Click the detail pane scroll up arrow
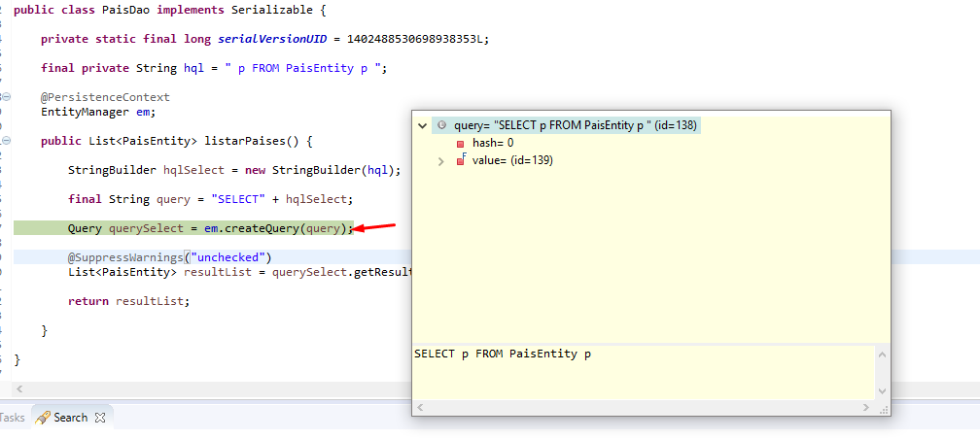 (883, 355)
